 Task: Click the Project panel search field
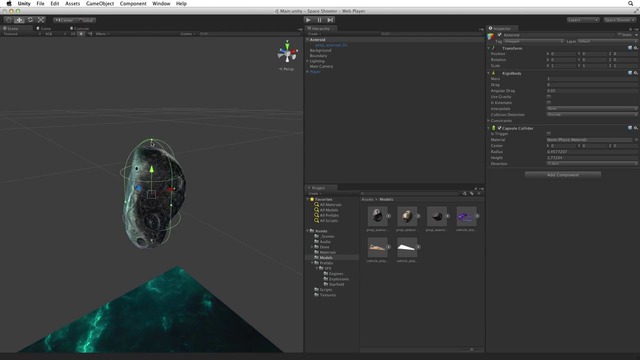tap(410, 193)
